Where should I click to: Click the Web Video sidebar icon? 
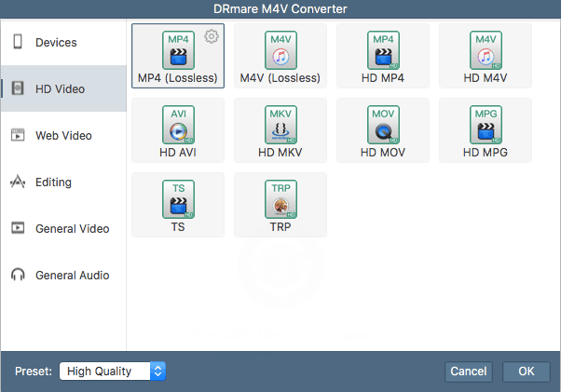tap(18, 135)
